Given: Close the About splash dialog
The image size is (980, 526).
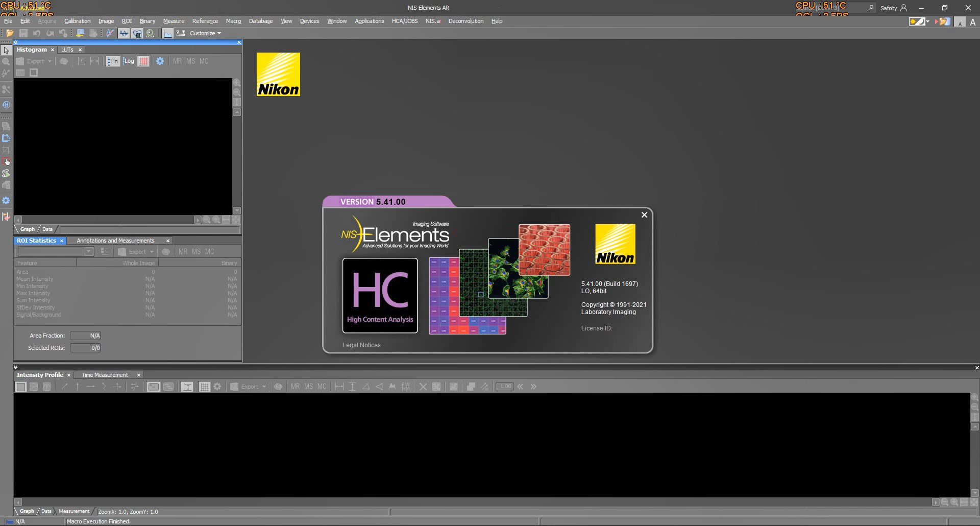Looking at the screenshot, I should (x=644, y=215).
